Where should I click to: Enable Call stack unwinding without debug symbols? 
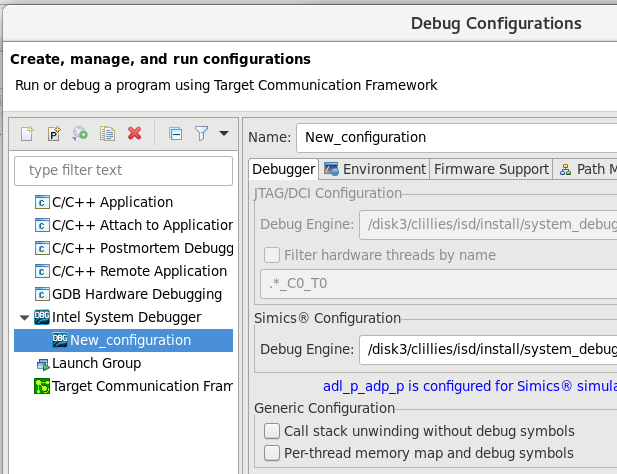[272, 431]
